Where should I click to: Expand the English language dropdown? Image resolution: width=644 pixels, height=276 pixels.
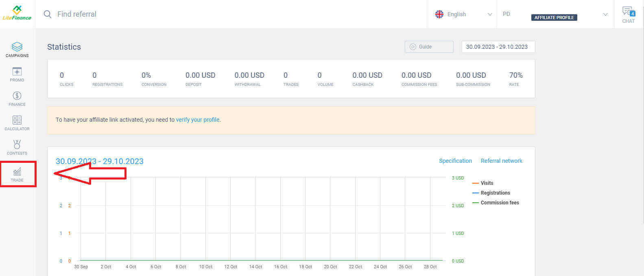[463, 14]
